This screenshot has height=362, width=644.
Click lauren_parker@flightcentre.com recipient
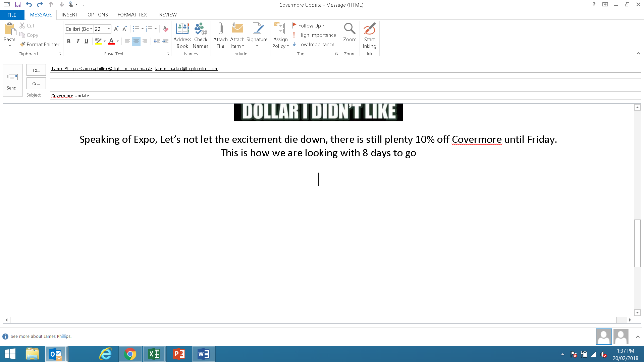click(x=186, y=68)
